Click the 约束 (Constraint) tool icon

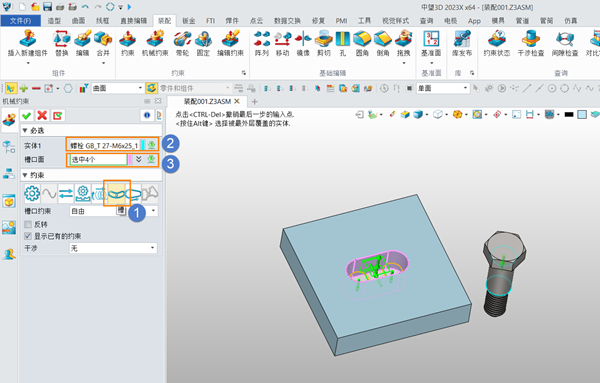(128, 39)
